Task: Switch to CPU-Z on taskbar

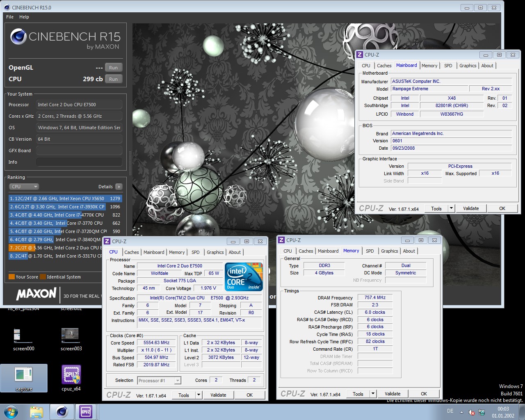Action: 86,412
